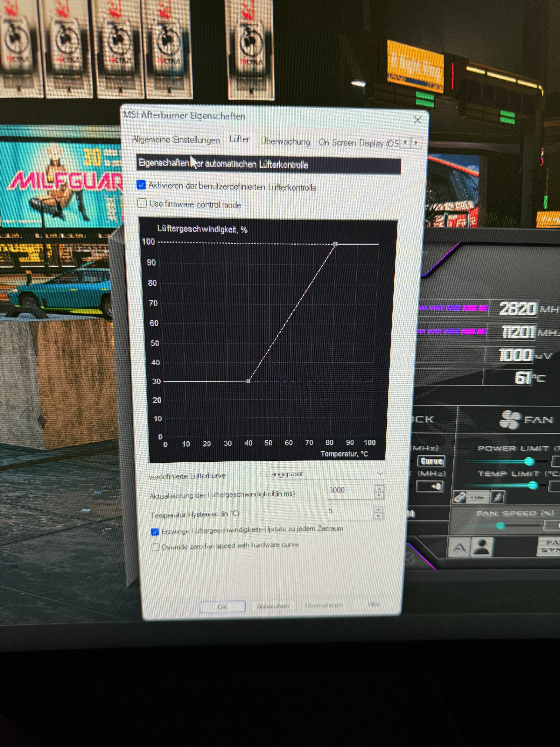Click the link icon for power/temp limits

460,497
